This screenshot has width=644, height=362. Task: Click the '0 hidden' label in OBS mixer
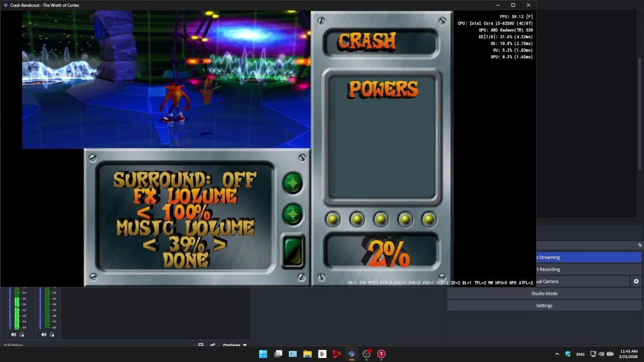pos(14,345)
